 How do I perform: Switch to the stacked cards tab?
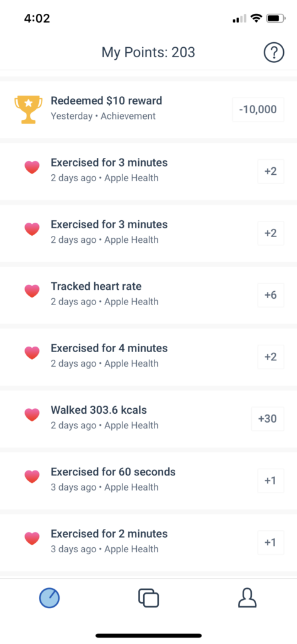coord(148,597)
